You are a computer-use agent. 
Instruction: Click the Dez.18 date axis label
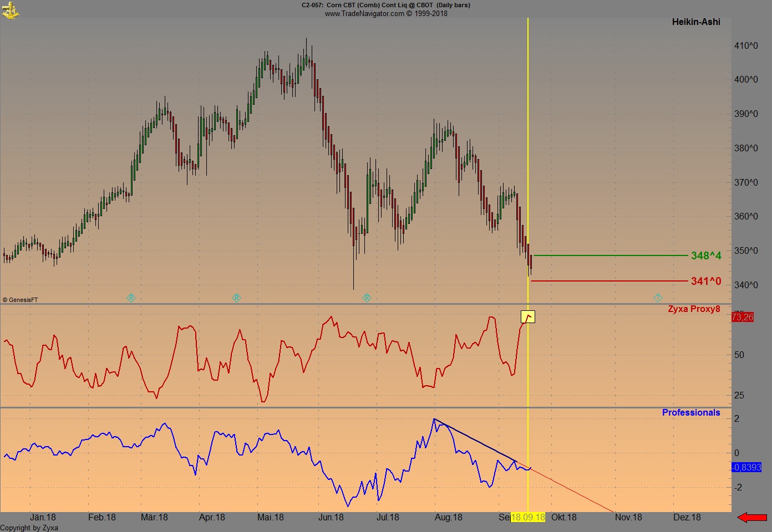(687, 517)
